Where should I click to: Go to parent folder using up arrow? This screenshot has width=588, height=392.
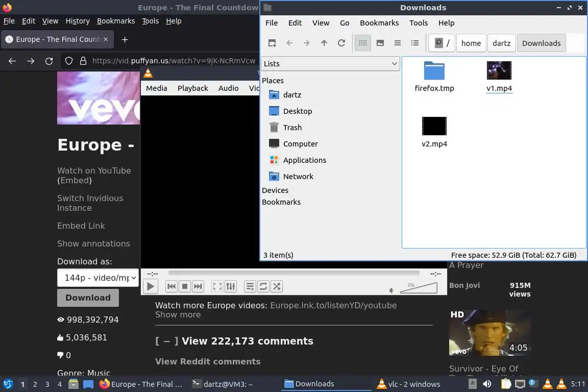[324, 43]
